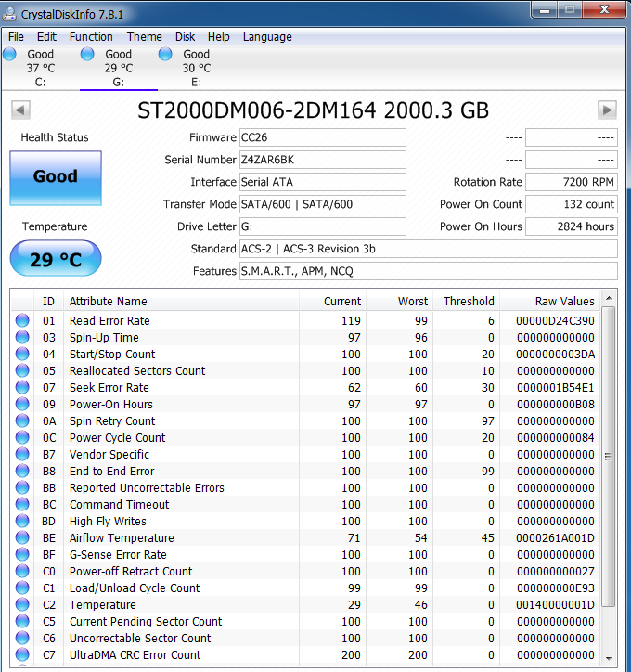Click the Drive Letter field G:
This screenshot has height=672, width=631.
pyautogui.click(x=323, y=226)
